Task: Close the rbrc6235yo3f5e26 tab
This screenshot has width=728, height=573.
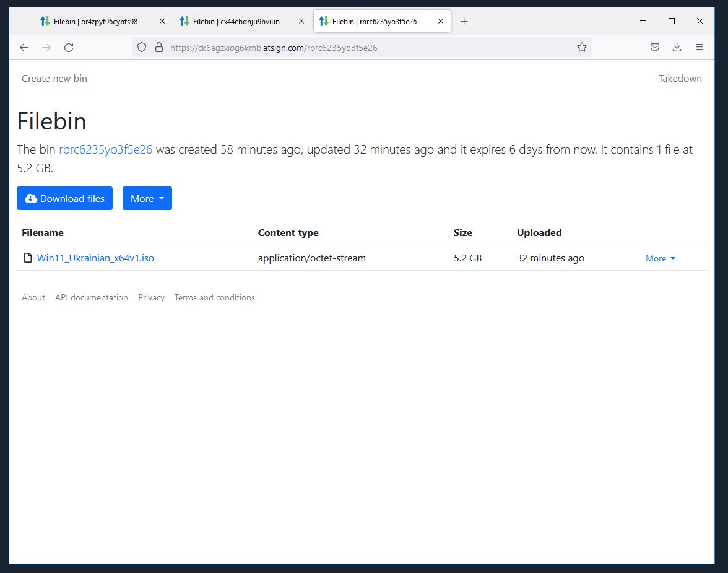Action: tap(441, 22)
